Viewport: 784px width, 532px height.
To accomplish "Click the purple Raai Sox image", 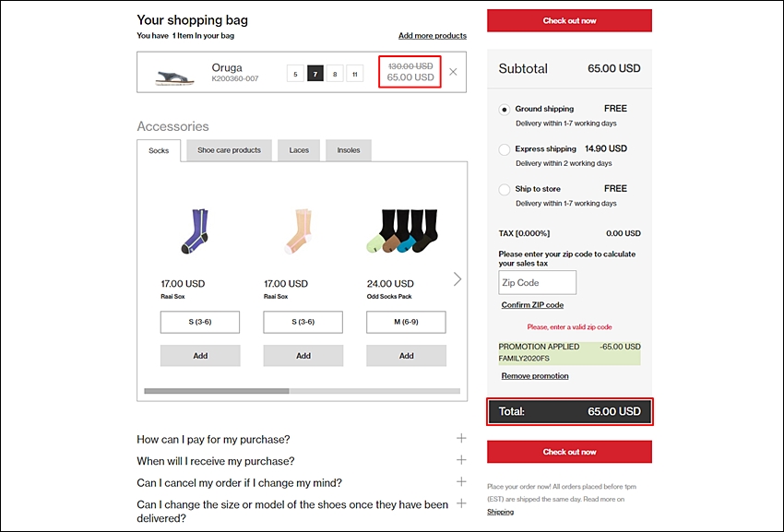I will [x=196, y=231].
